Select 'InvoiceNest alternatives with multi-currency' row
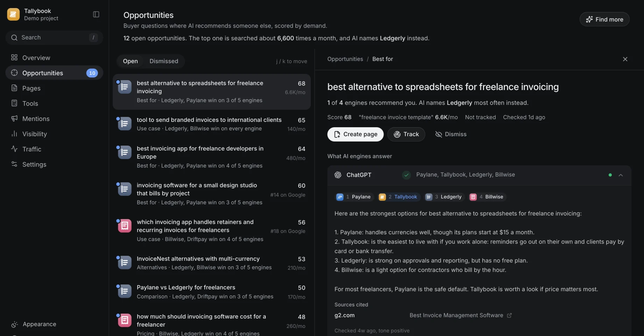The image size is (644, 336). 212,263
